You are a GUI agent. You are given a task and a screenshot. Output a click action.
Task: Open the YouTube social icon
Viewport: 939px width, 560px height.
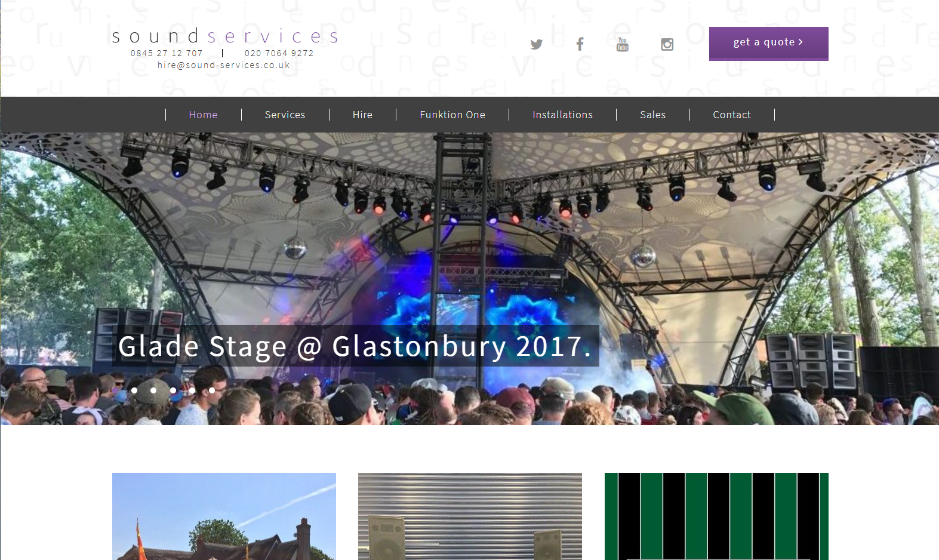pyautogui.click(x=623, y=44)
